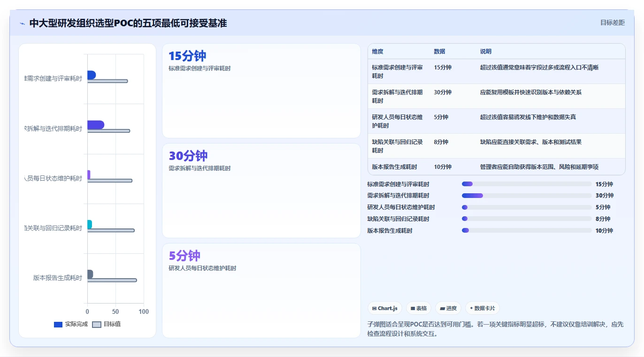Screen dimensions: 644x357
Task: Click progress bar for 研发人员每日状态维护耗时
Action: (x=527, y=207)
